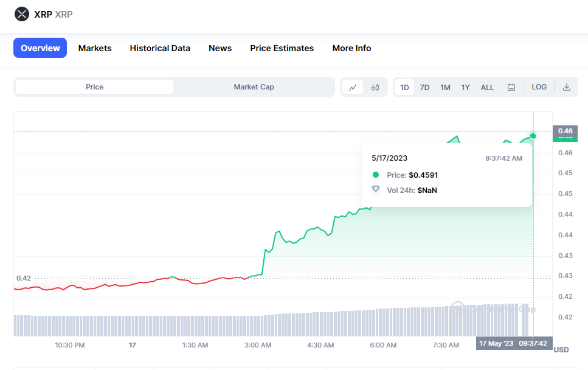Click the green price point marker on chart
The image size is (588, 370).
533,136
